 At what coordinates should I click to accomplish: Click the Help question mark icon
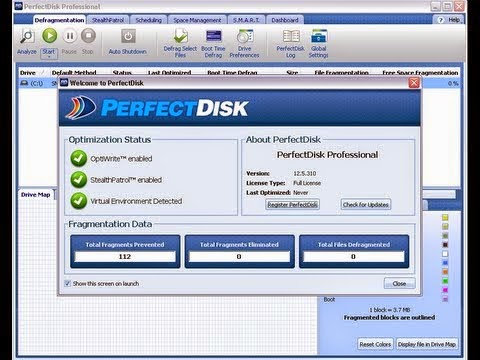point(440,20)
